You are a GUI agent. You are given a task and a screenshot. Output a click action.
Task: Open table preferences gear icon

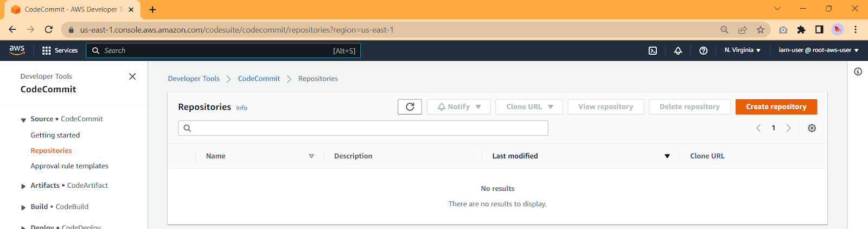click(x=812, y=128)
